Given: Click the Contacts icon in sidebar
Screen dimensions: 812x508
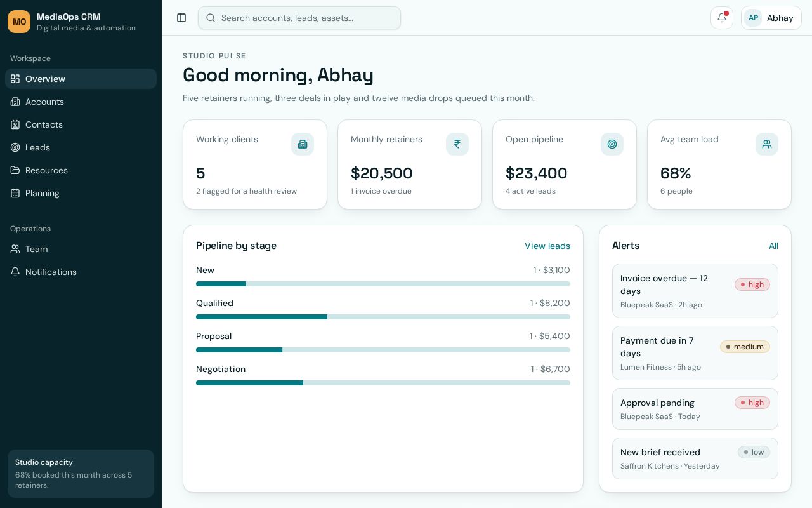Looking at the screenshot, I should (15, 124).
